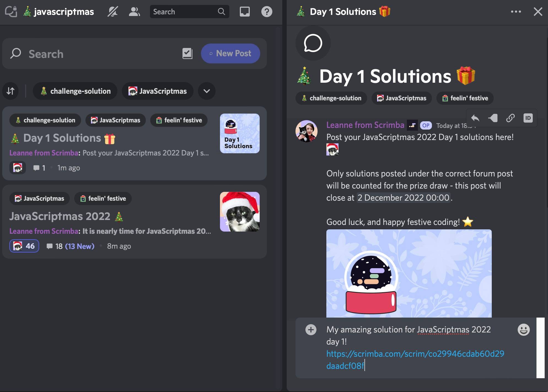Click the cat reaction on Day 1 post card

pos(18,168)
